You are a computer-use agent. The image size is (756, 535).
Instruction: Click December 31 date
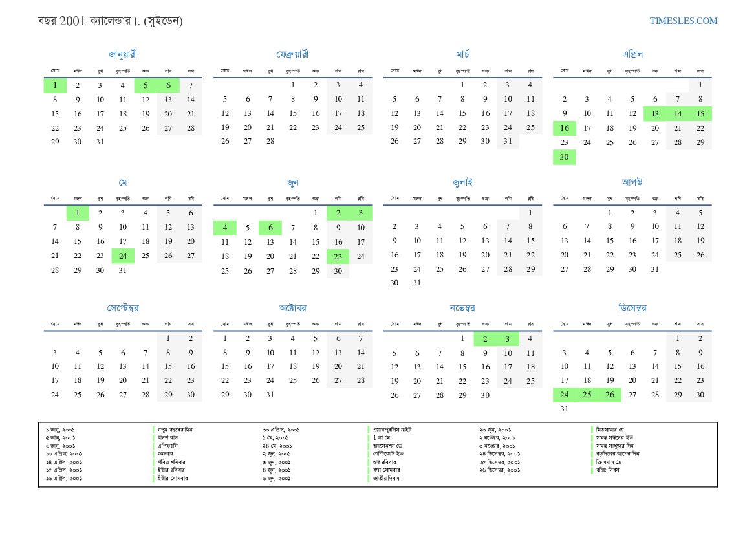[564, 409]
